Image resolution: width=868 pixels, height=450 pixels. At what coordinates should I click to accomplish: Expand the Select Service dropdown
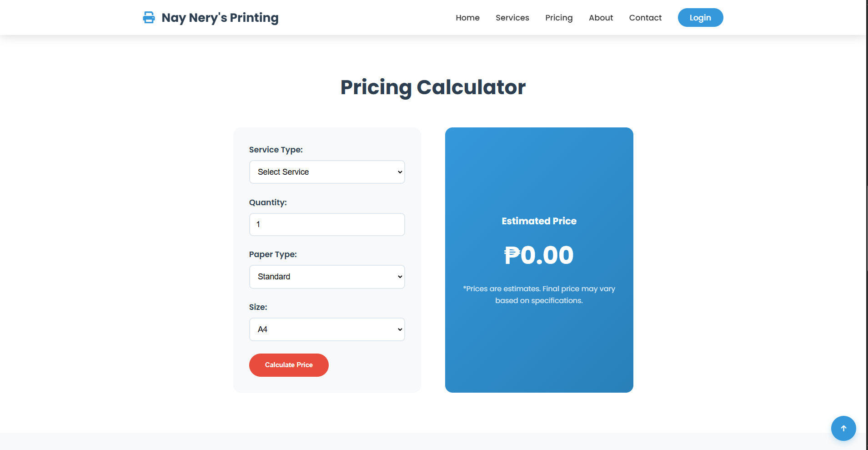pyautogui.click(x=327, y=172)
